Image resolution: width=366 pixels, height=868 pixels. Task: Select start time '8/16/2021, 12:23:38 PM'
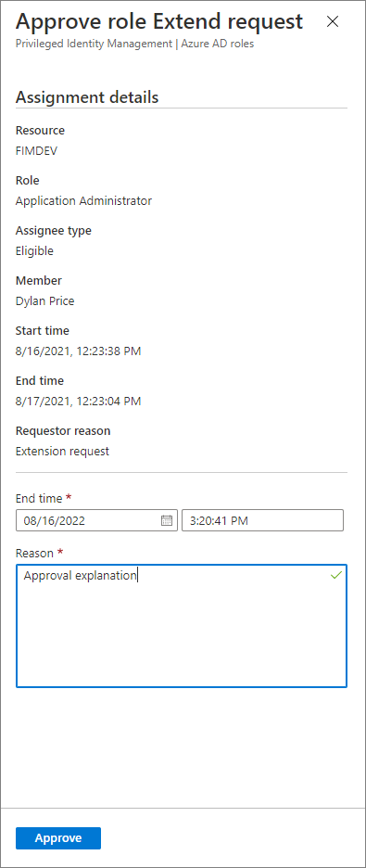tap(78, 351)
